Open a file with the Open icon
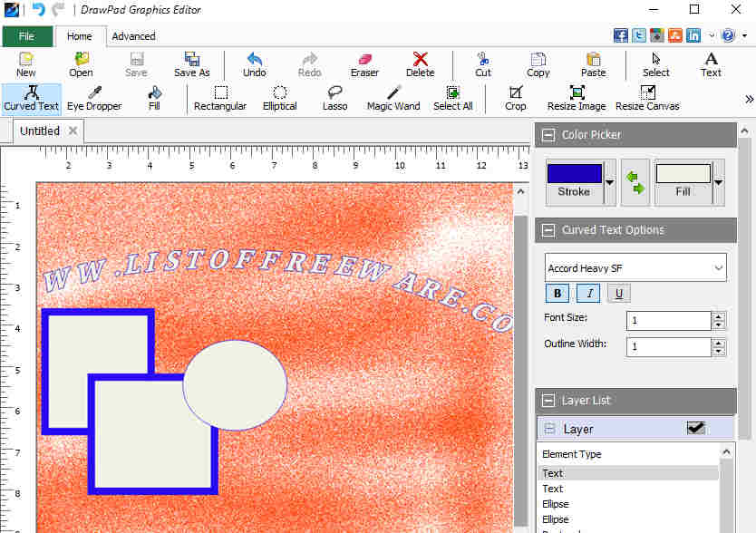Viewport: 756px width, 533px height. tap(81, 64)
